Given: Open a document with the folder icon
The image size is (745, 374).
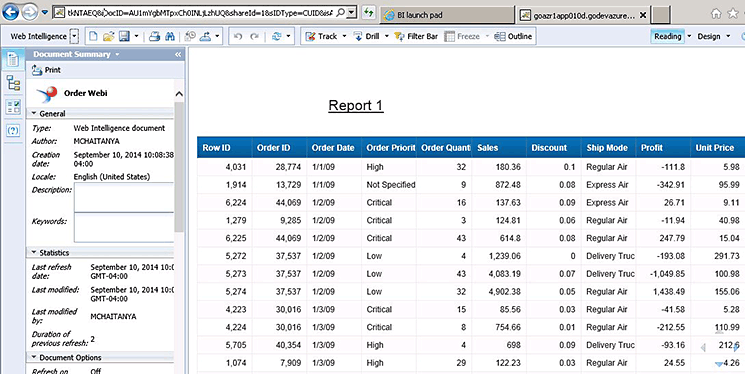Looking at the screenshot, I should click(109, 36).
